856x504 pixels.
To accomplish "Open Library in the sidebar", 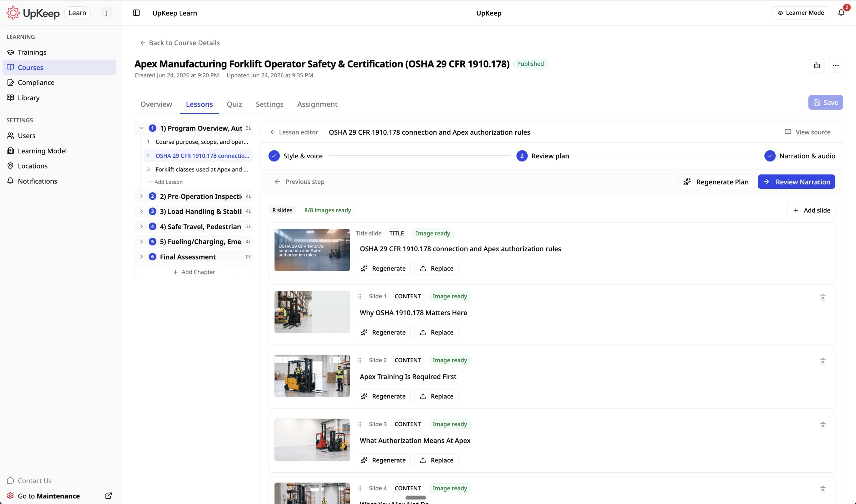I will (59, 98).
